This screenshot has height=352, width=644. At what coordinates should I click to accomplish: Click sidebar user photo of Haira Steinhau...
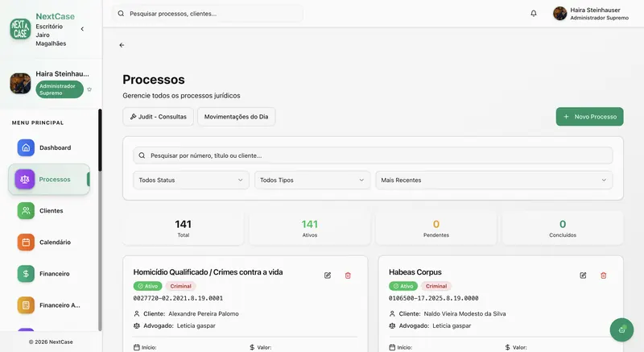click(x=20, y=84)
